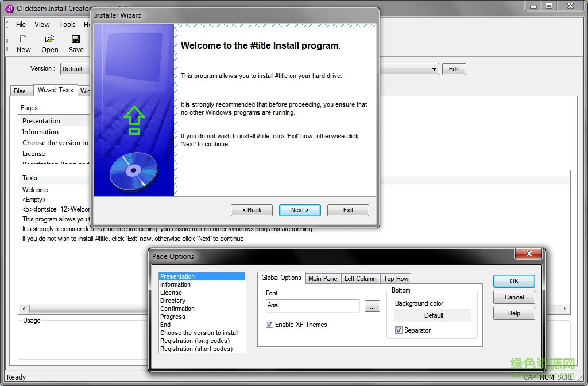Click the Open folder toolbar icon
588x386 pixels.
(x=49, y=39)
